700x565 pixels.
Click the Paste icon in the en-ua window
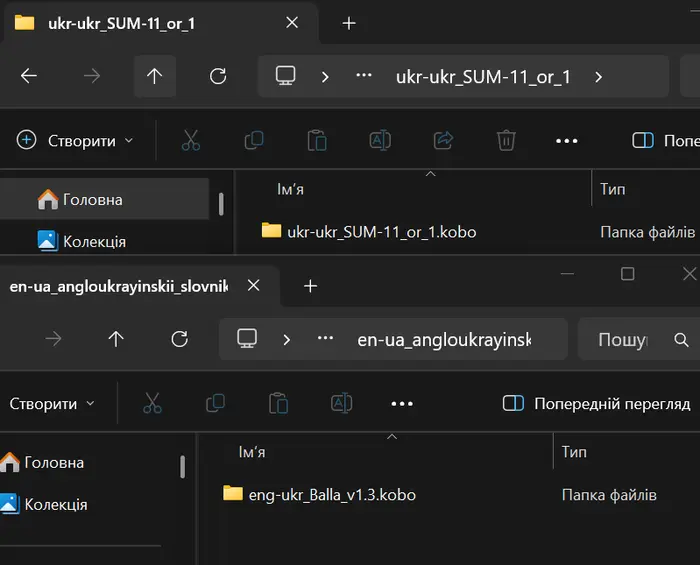[279, 403]
